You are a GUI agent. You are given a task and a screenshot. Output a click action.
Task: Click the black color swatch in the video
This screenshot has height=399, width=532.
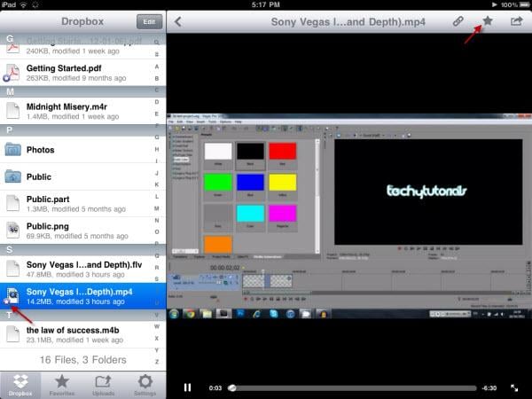[250, 152]
